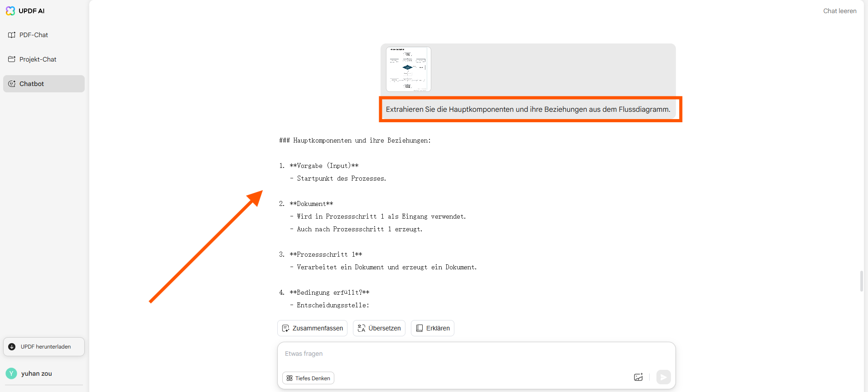
Task: Click the UPDF AI logo icon
Action: coord(10,11)
